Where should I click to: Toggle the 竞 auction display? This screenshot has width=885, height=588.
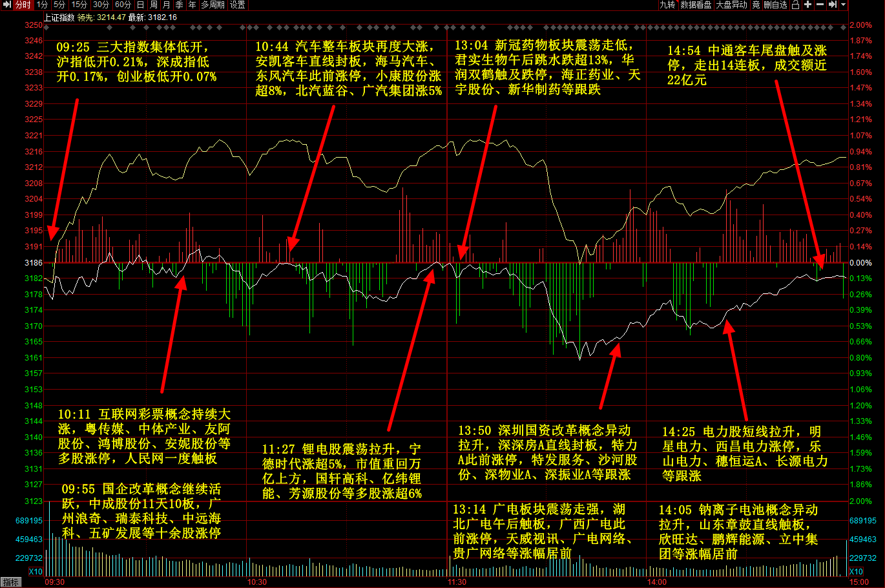point(756,5)
